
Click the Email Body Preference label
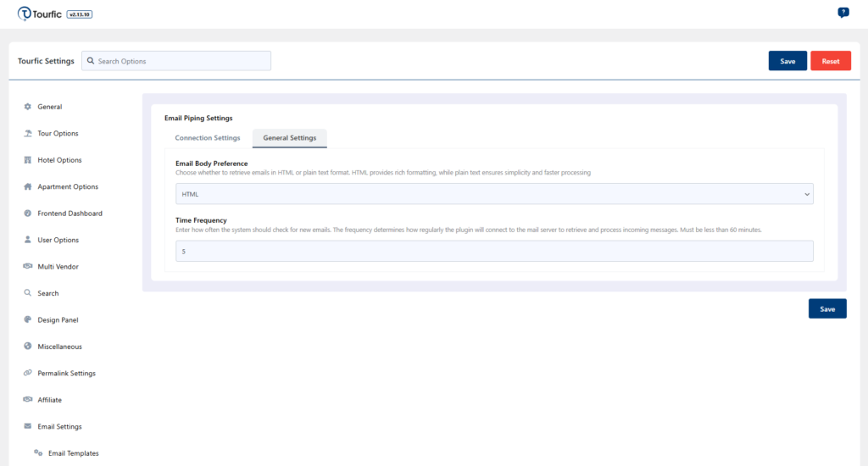pos(211,164)
